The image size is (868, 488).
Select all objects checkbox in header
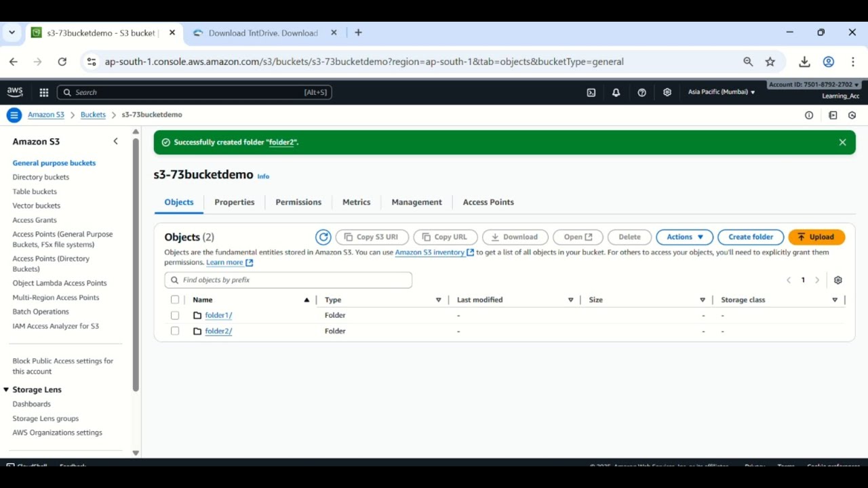tap(175, 300)
